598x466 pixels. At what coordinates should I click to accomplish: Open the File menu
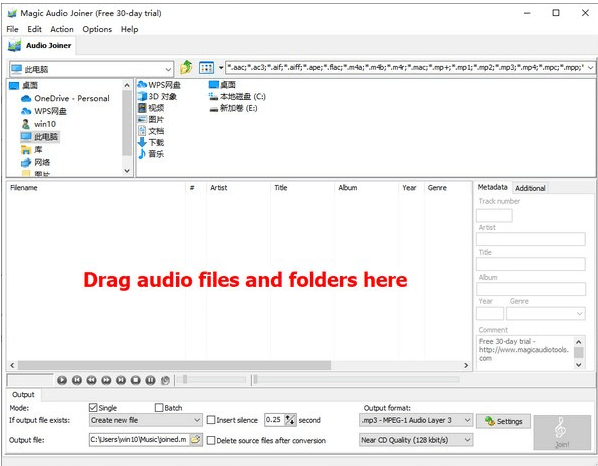(12, 29)
